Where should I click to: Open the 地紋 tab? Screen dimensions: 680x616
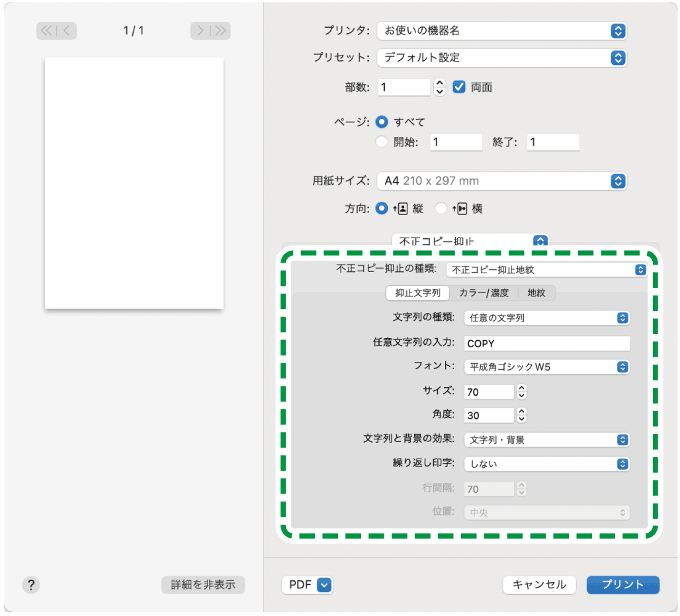pos(536,293)
